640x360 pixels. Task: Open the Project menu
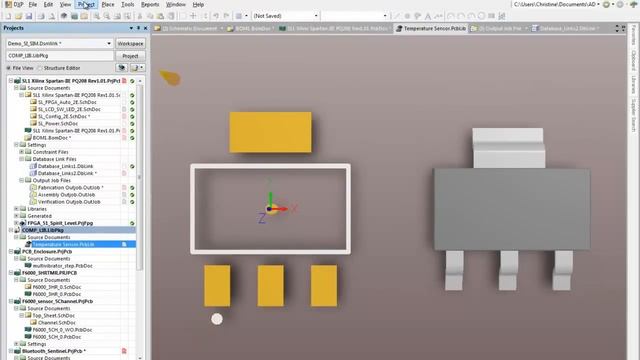pos(87,4)
